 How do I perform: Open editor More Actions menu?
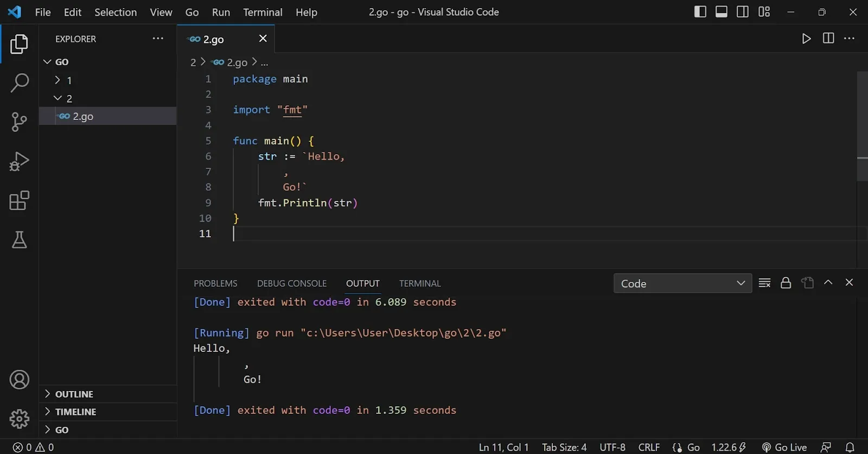[x=850, y=38]
